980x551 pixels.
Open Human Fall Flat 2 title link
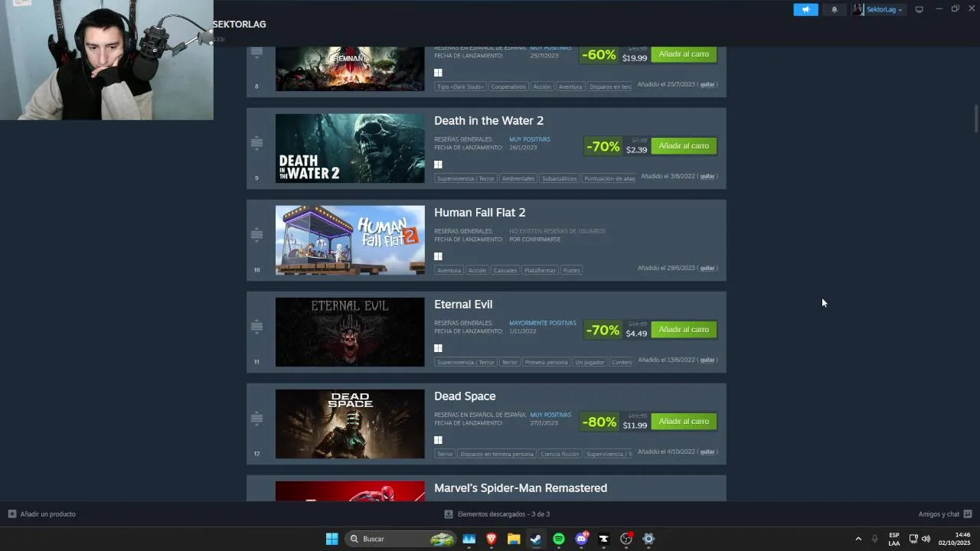479,213
